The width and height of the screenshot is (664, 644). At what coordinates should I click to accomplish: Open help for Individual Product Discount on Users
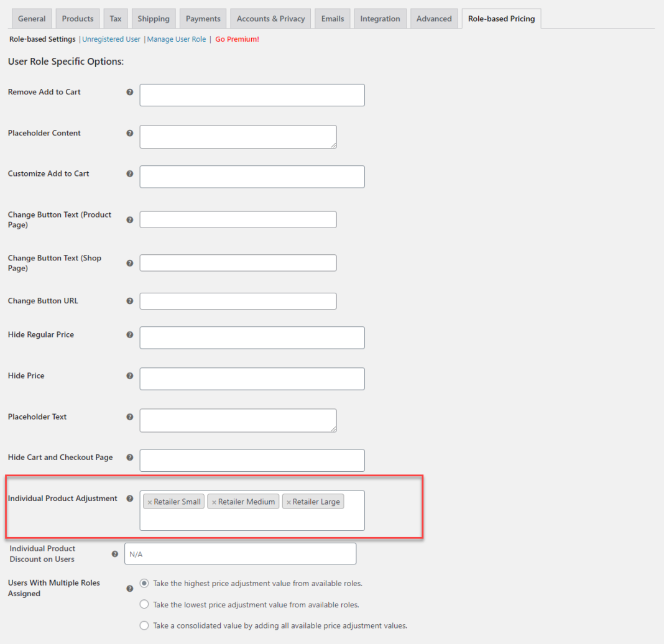(115, 554)
